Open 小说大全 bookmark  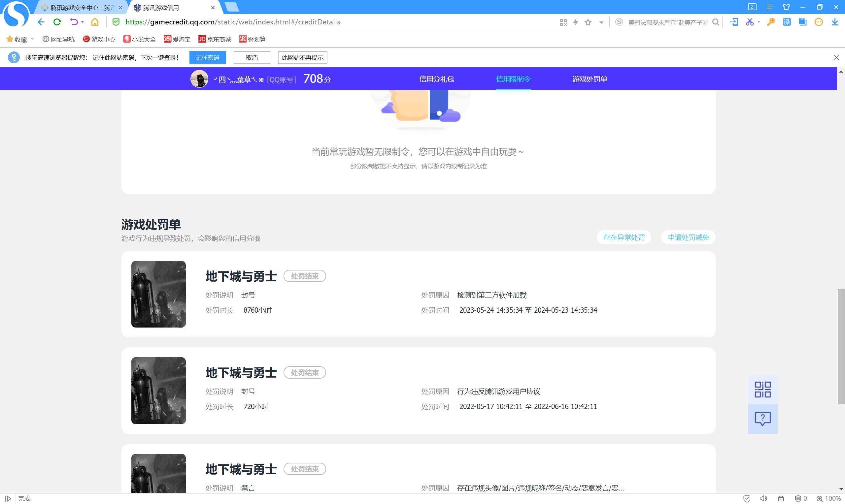point(139,39)
